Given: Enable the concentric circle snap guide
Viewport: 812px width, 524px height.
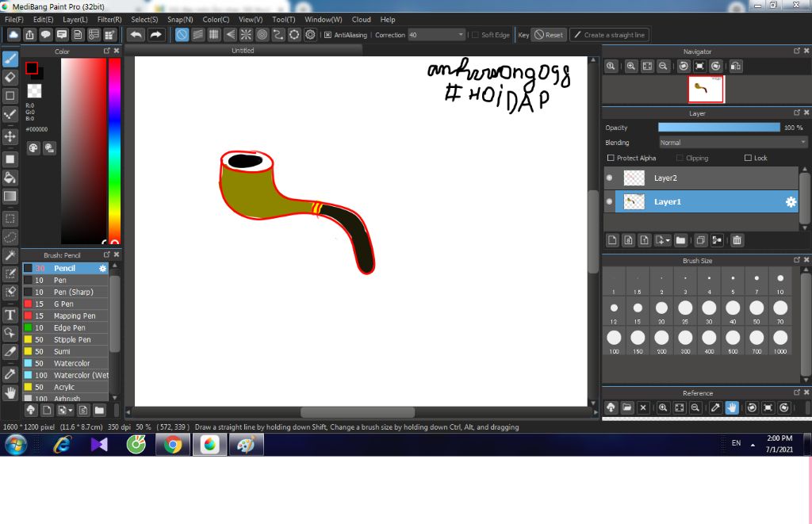Looking at the screenshot, I should coord(262,35).
